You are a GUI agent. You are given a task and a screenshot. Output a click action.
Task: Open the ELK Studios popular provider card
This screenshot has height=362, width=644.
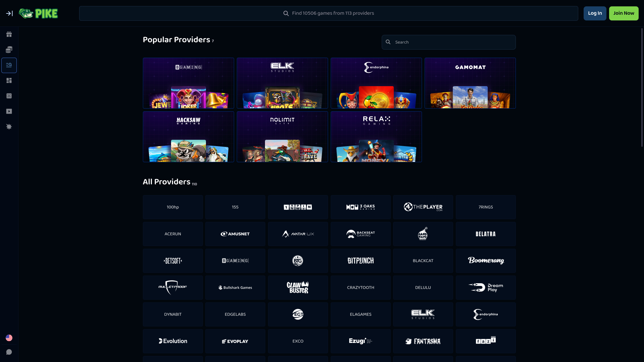click(282, 83)
